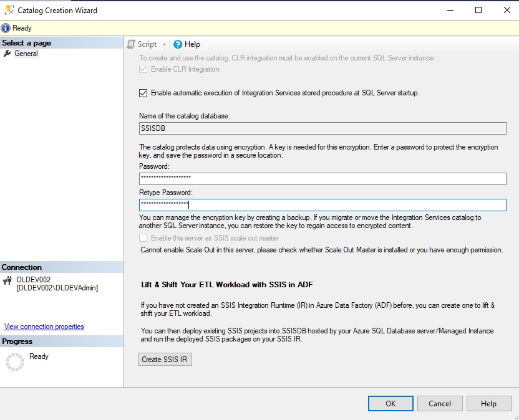This screenshot has height=420, width=519.
Task: Toggle automatic execution at SQL Server startup
Action: pyautogui.click(x=143, y=93)
